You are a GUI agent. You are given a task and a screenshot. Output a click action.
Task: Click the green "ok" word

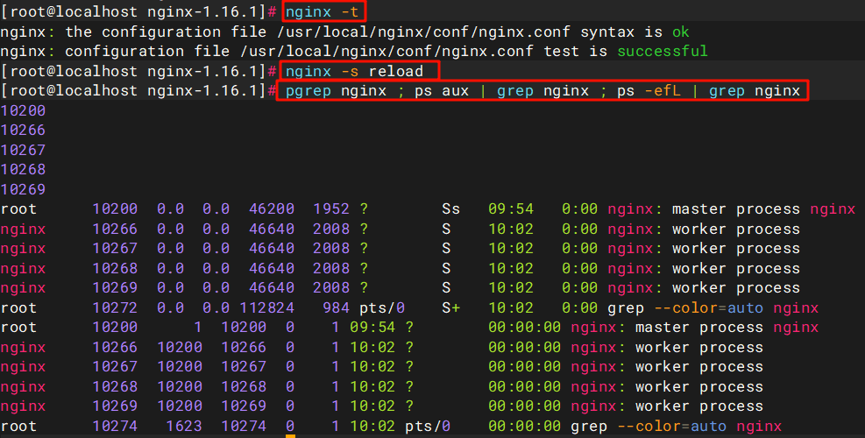click(681, 32)
